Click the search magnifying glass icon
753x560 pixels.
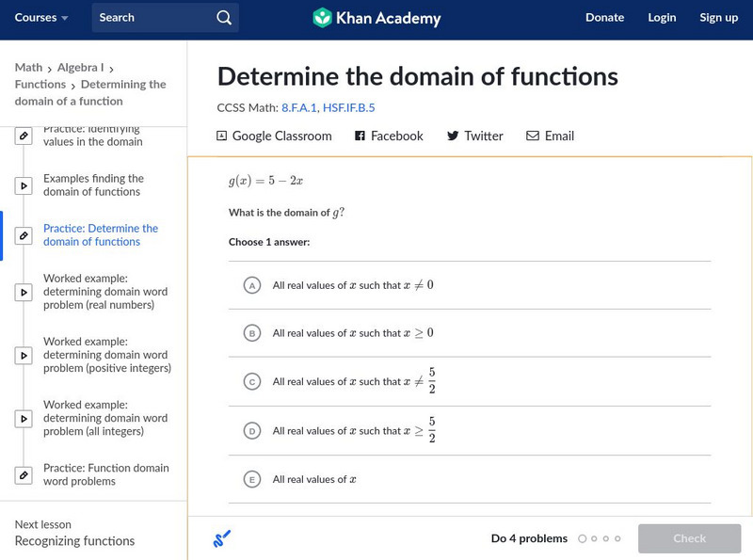pyautogui.click(x=223, y=17)
